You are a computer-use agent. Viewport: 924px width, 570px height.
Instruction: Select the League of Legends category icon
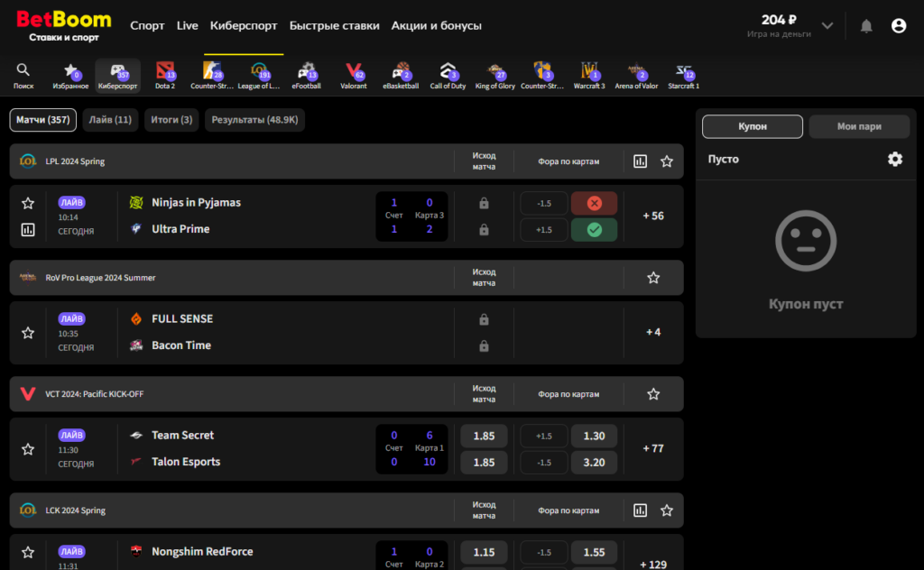pyautogui.click(x=259, y=76)
